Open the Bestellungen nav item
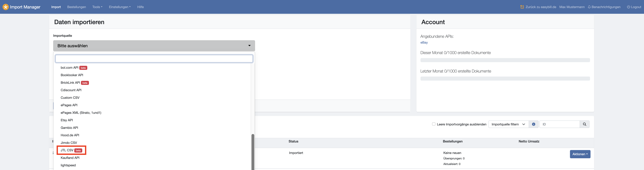 pos(77,7)
